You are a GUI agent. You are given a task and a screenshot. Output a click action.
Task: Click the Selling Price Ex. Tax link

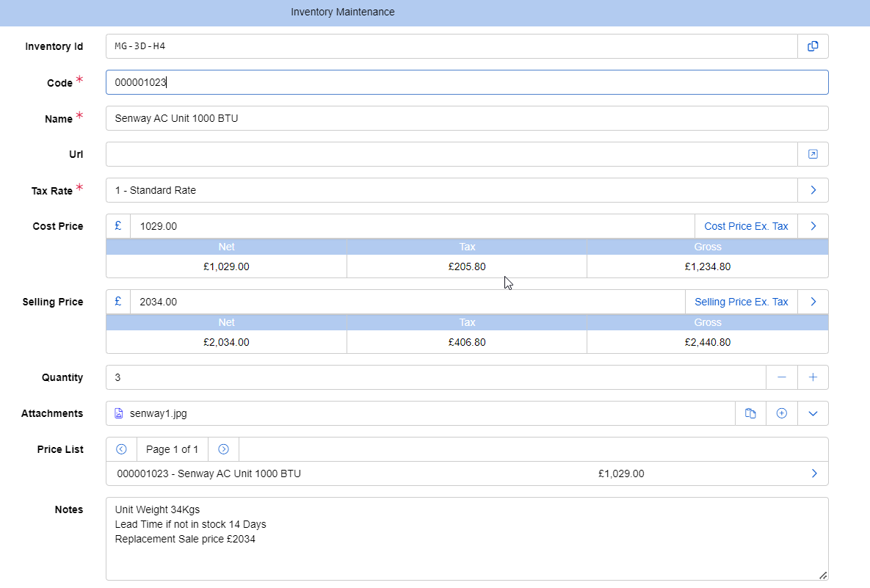click(x=742, y=301)
